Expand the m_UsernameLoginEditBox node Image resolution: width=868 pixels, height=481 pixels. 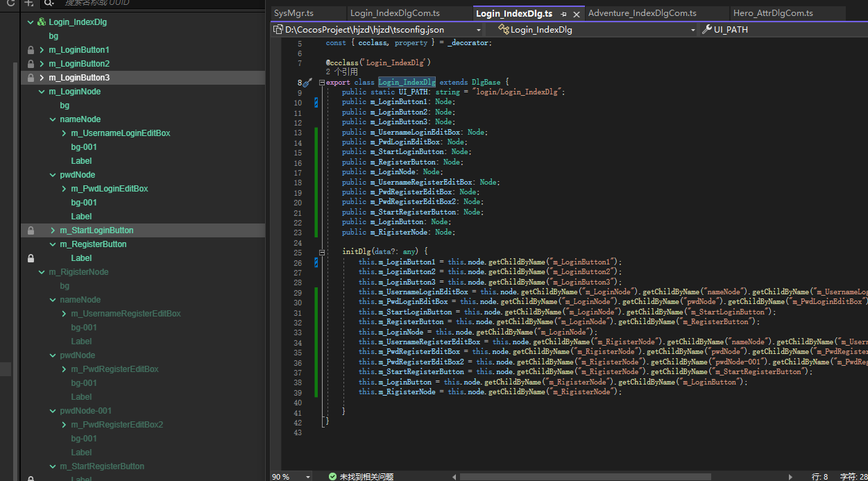click(x=64, y=133)
